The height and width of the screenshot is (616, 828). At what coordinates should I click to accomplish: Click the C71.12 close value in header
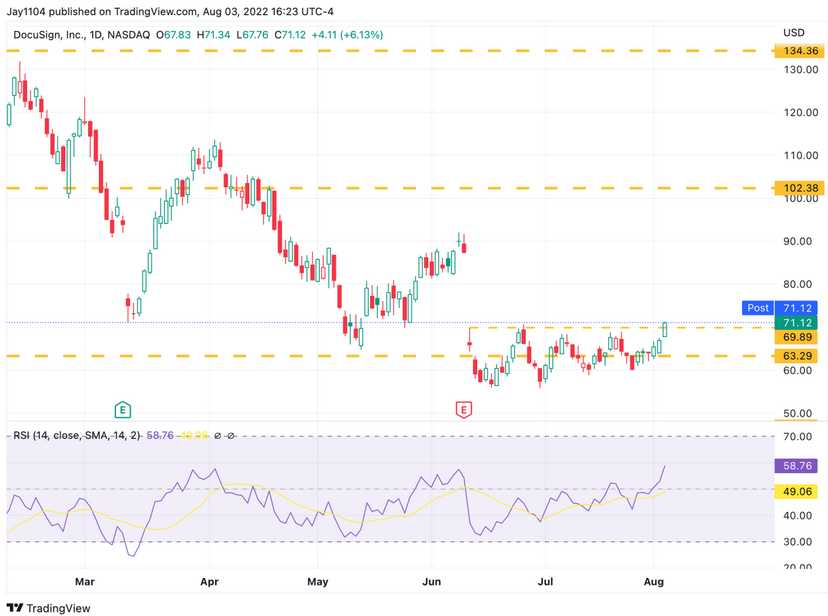[290, 35]
